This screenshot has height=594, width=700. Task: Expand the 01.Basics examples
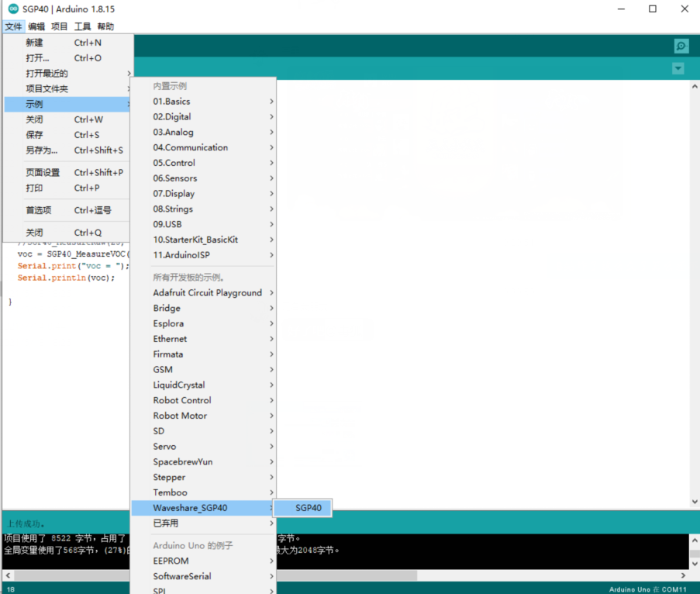coord(204,102)
